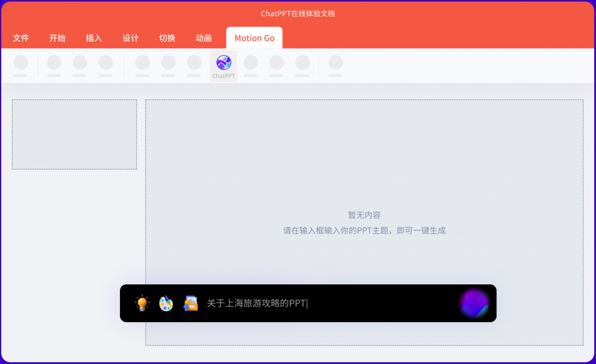
Task: Switch to the Motion Go tab
Action: pyautogui.click(x=254, y=38)
